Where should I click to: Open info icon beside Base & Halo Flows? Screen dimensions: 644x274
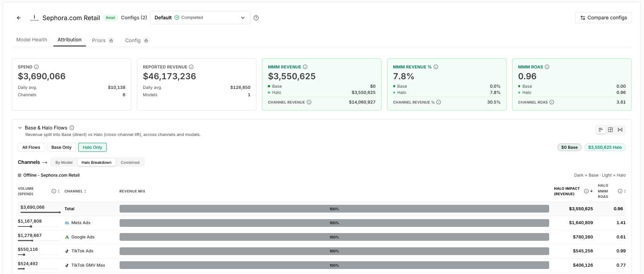72,128
